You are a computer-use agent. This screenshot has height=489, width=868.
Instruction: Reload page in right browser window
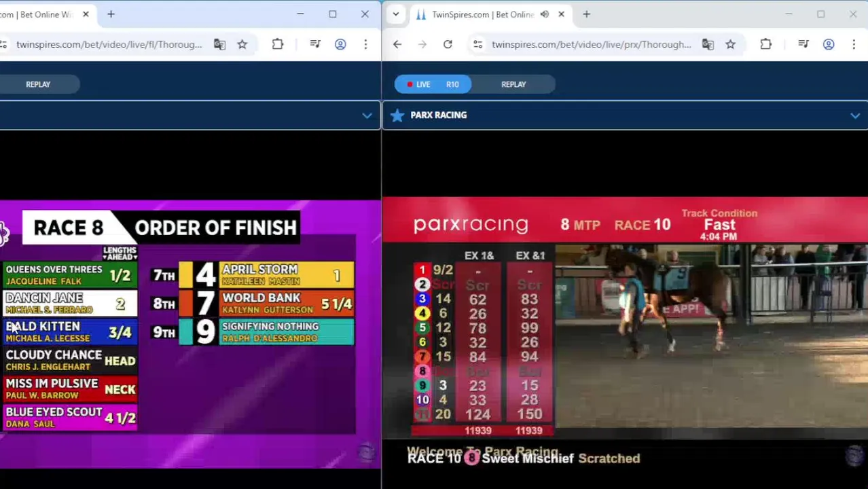point(448,44)
